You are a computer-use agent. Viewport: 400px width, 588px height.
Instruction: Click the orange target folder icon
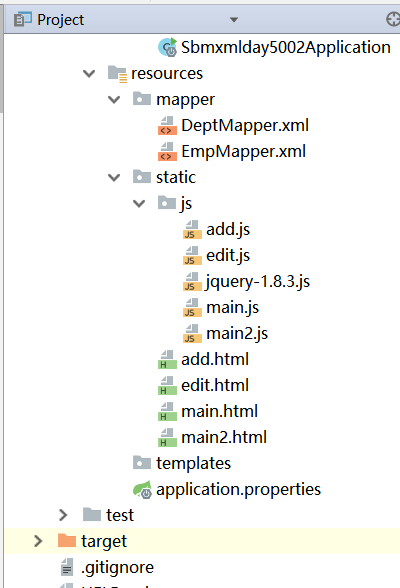coord(67,540)
